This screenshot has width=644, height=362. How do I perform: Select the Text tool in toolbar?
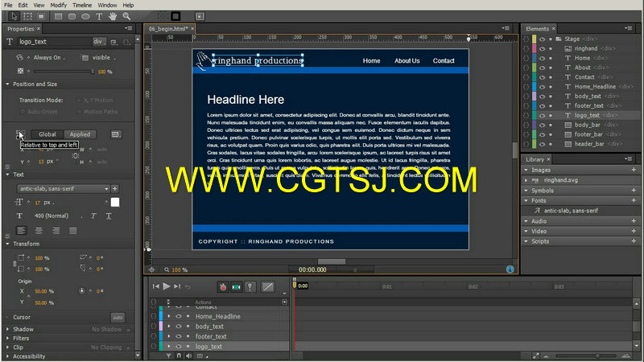[x=99, y=16]
